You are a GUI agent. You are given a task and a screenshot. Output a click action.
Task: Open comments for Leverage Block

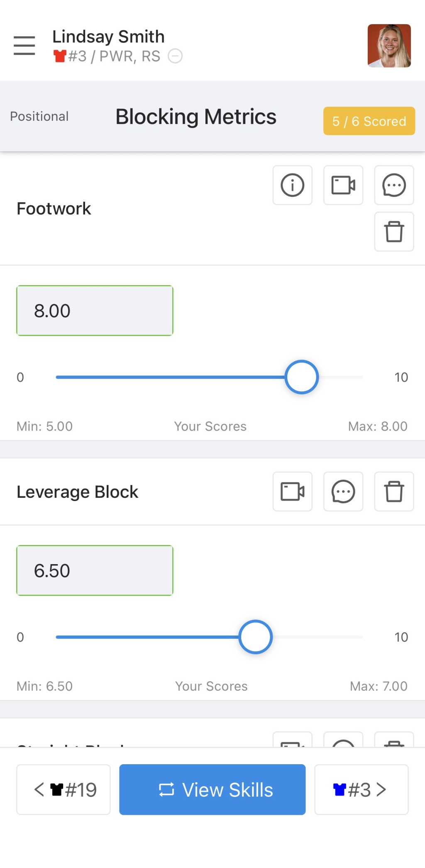[x=343, y=491]
